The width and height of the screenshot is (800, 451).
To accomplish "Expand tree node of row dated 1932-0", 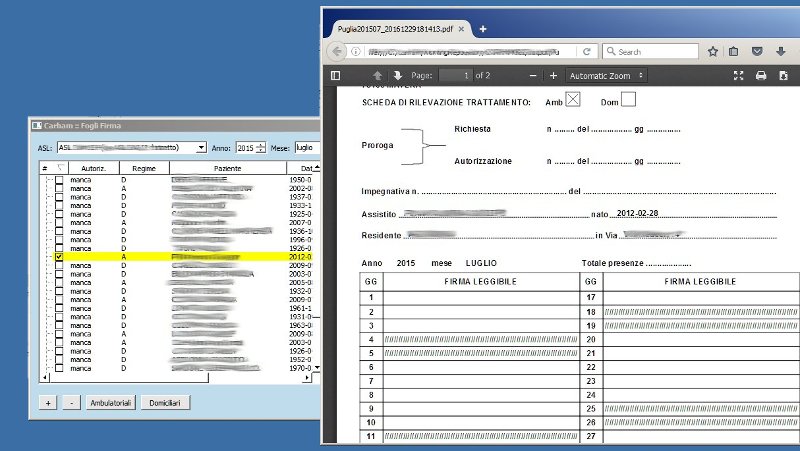I will click(48, 291).
